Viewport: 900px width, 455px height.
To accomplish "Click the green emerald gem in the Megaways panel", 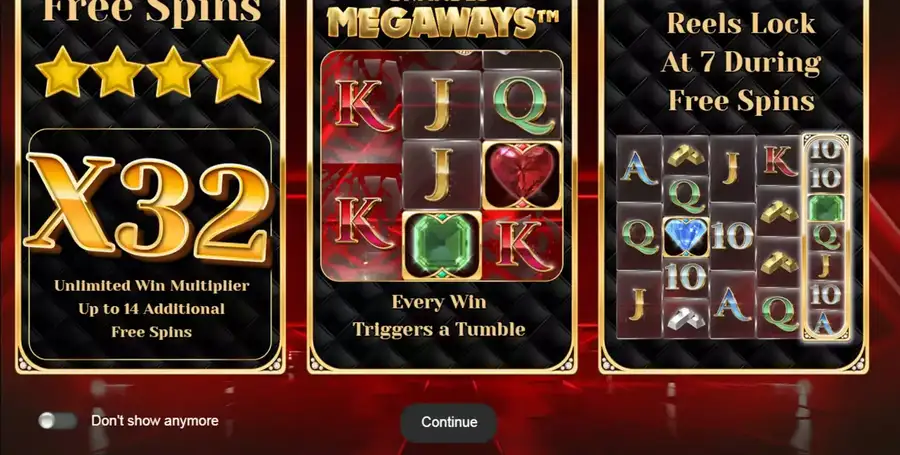I will [441, 245].
